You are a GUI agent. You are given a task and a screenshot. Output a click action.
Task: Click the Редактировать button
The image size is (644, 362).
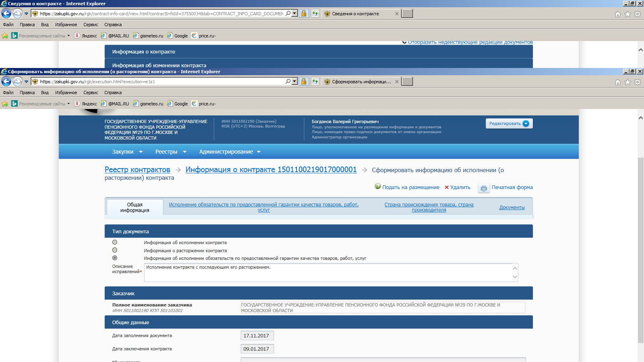pyautogui.click(x=509, y=123)
